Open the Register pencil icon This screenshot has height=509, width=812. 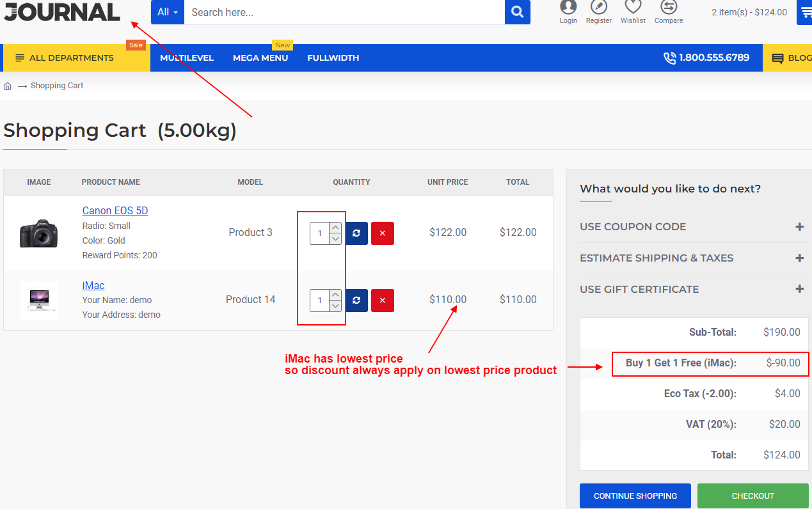pyautogui.click(x=599, y=7)
